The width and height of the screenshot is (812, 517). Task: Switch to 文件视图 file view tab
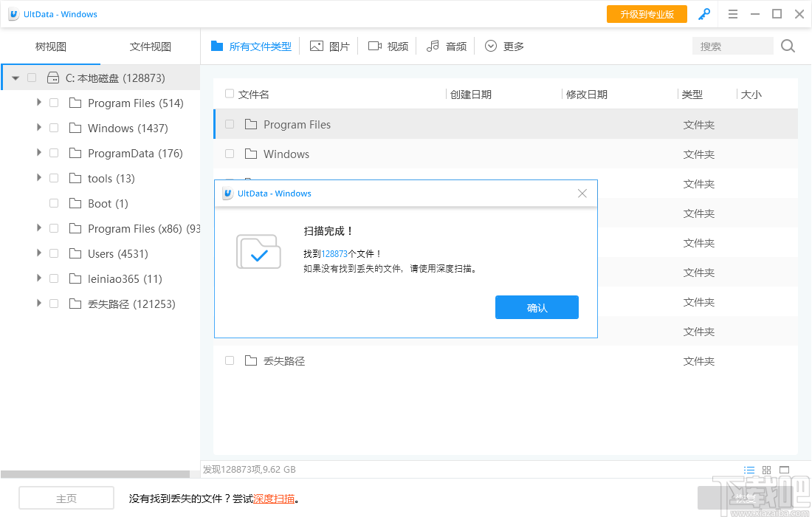(150, 47)
